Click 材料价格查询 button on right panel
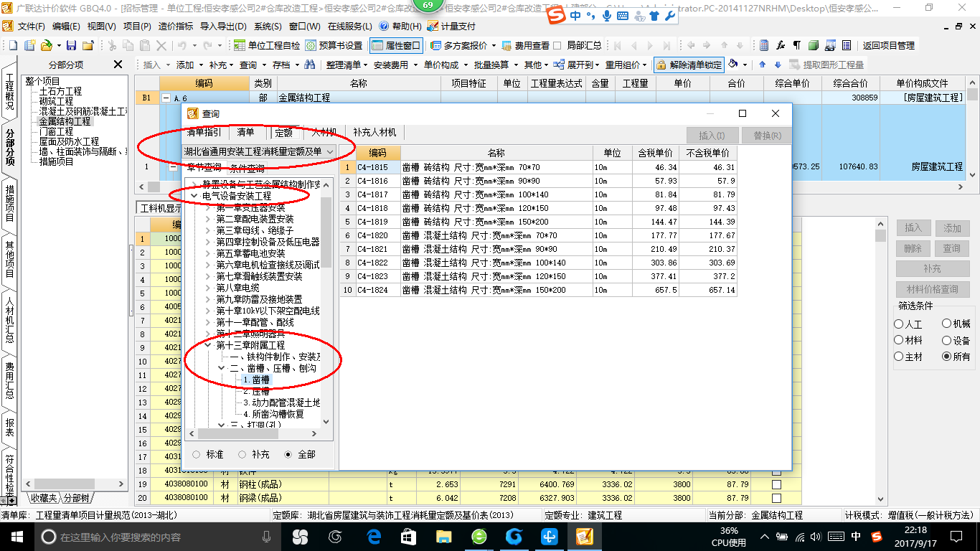 933,289
